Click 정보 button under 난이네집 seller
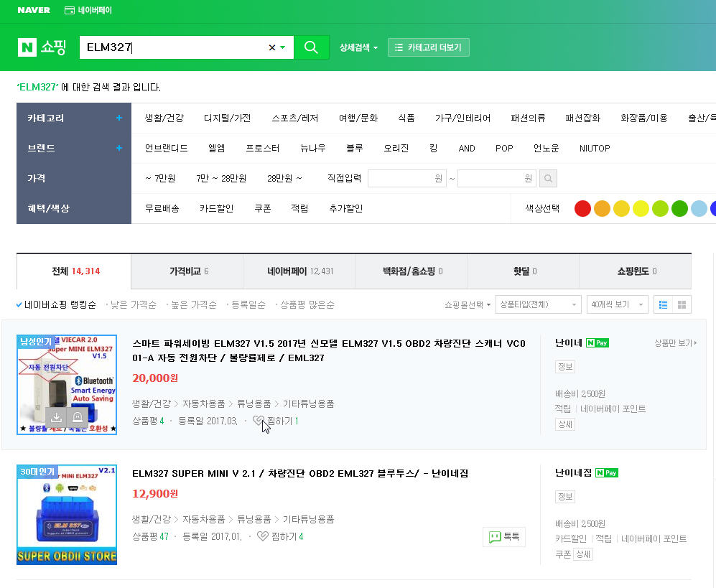The height and width of the screenshot is (588, 716). 565,497
